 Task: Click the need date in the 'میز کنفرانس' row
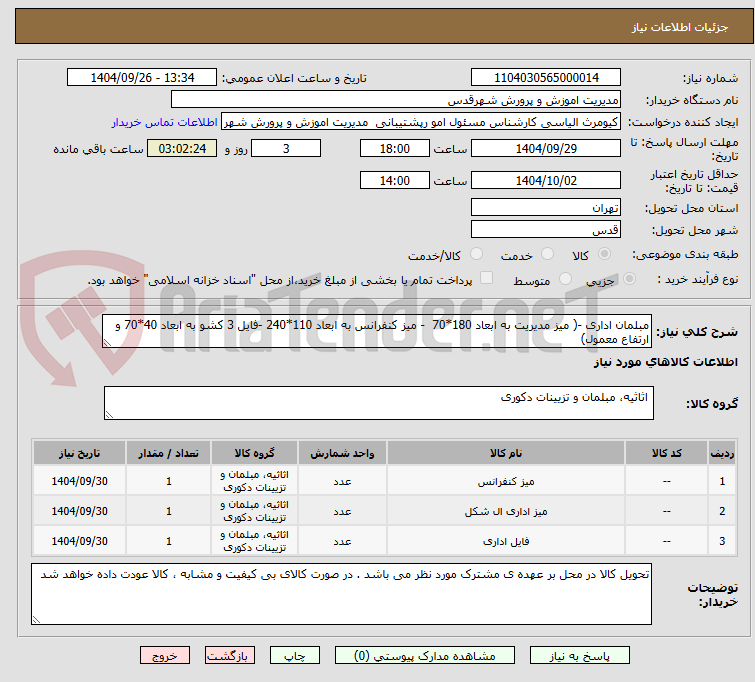click(x=79, y=481)
